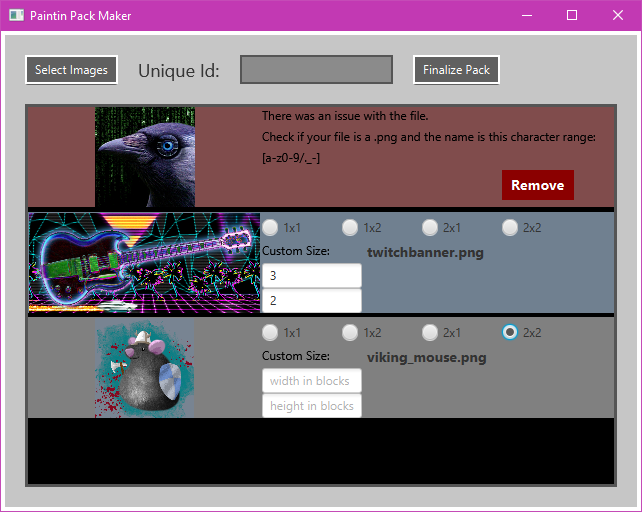The width and height of the screenshot is (642, 512).
Task: Click the twitchbanner.png file name
Action: click(x=425, y=252)
